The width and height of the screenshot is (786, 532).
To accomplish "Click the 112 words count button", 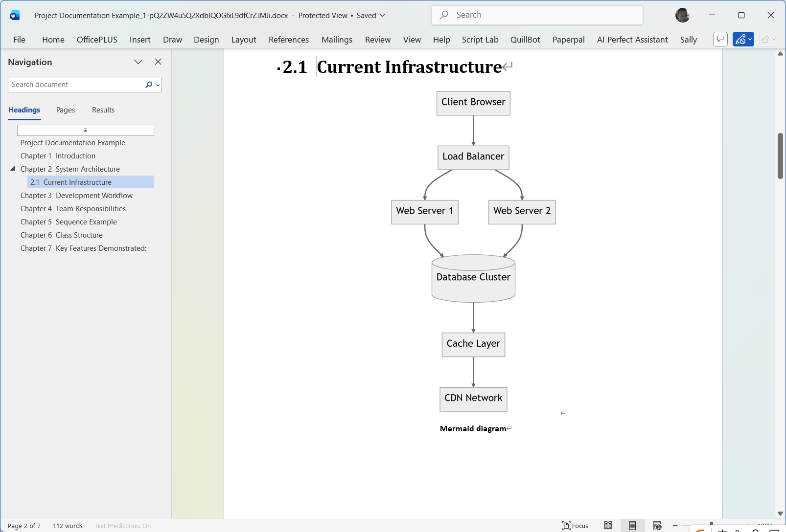I will [68, 526].
